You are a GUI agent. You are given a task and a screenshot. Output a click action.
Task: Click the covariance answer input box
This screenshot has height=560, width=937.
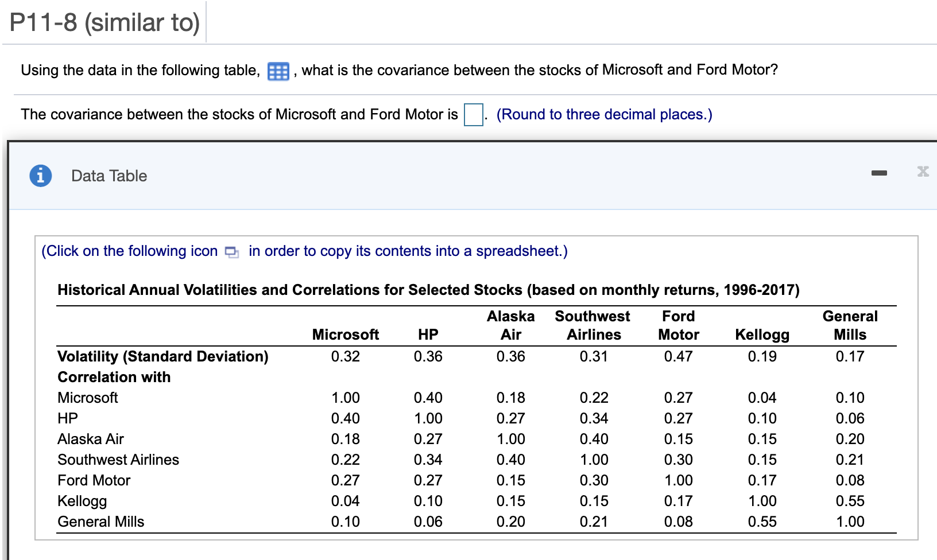coord(474,114)
